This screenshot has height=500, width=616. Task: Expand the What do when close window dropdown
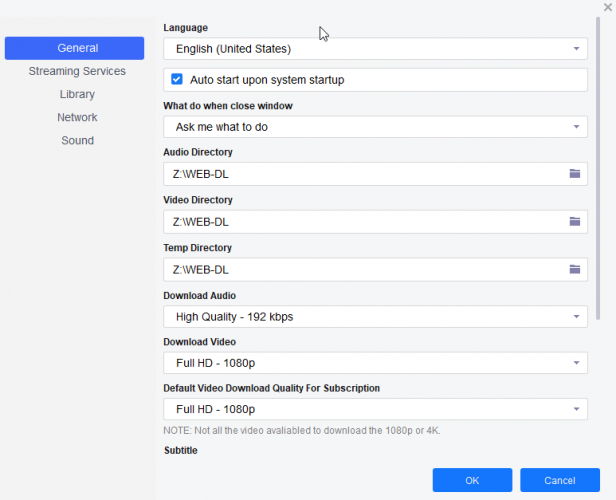pyautogui.click(x=375, y=127)
